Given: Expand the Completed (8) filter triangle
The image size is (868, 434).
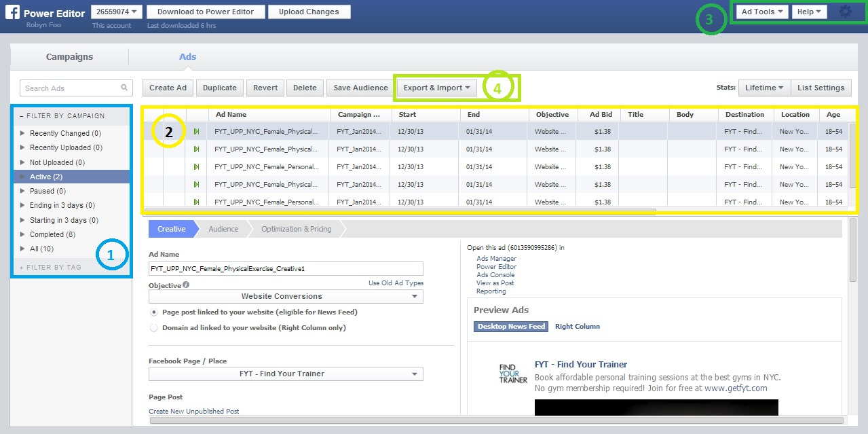Looking at the screenshot, I should click(23, 234).
